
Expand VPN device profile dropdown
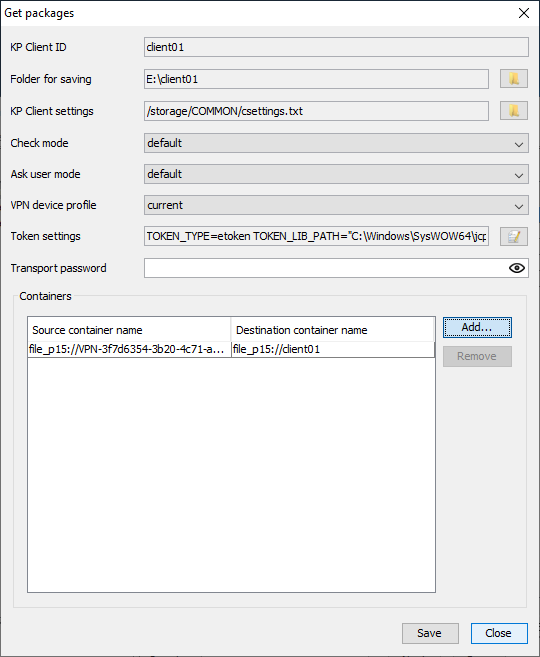pyautogui.click(x=336, y=205)
